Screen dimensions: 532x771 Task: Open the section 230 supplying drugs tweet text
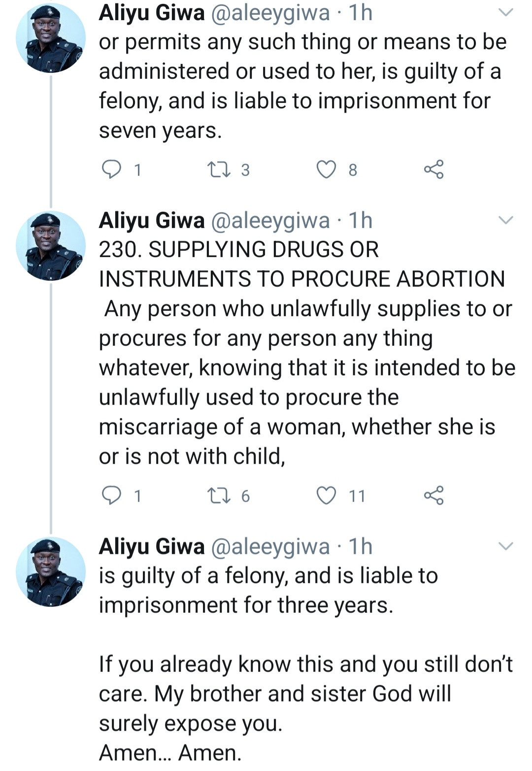305,353
